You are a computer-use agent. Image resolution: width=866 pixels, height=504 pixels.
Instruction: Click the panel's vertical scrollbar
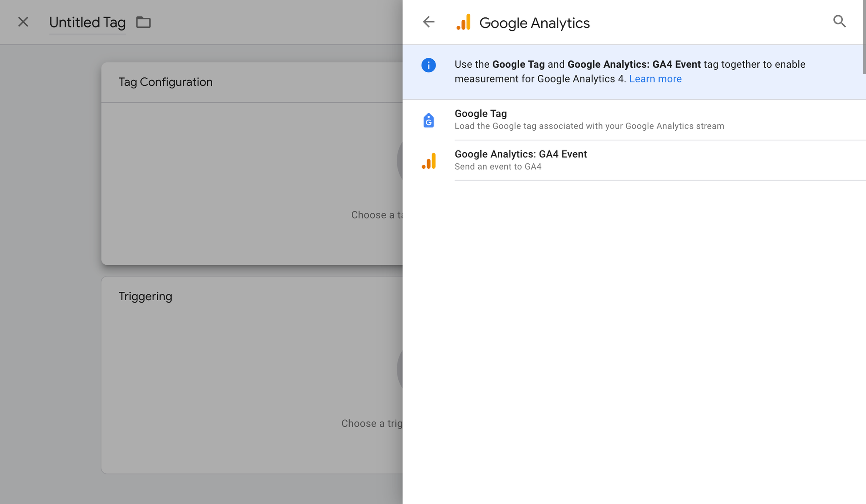coord(864,37)
